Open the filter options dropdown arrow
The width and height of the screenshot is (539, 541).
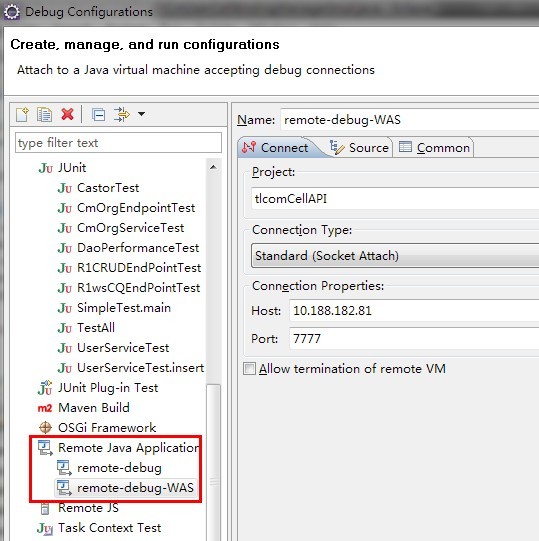[141, 114]
